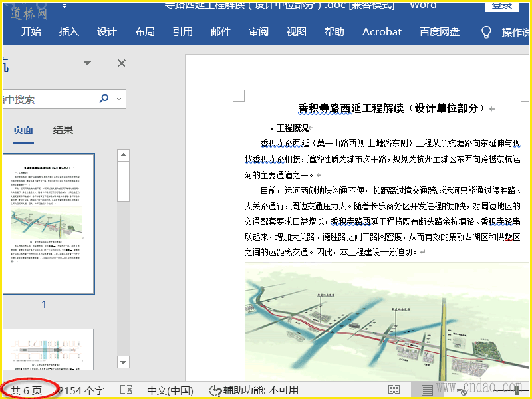The image size is (532, 399).
Task: Open the 审阅 ribbon tab
Action: coord(259,31)
